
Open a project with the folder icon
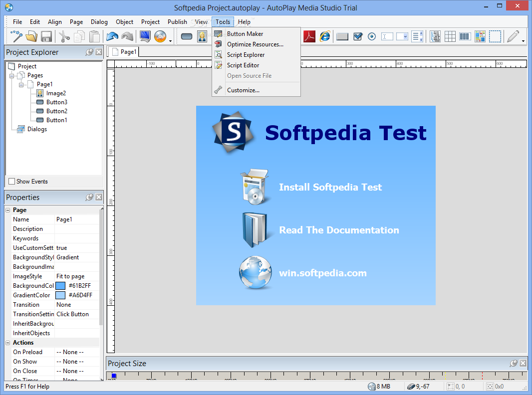[x=31, y=36]
